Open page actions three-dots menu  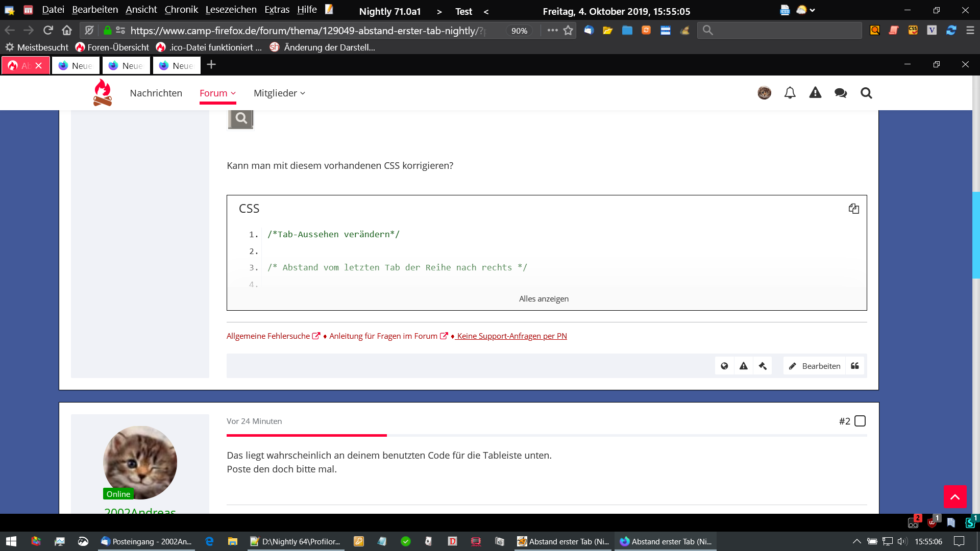pos(552,31)
